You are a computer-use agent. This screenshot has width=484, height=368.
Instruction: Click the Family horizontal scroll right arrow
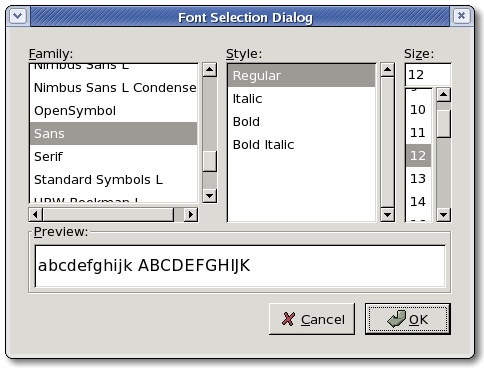coord(191,214)
